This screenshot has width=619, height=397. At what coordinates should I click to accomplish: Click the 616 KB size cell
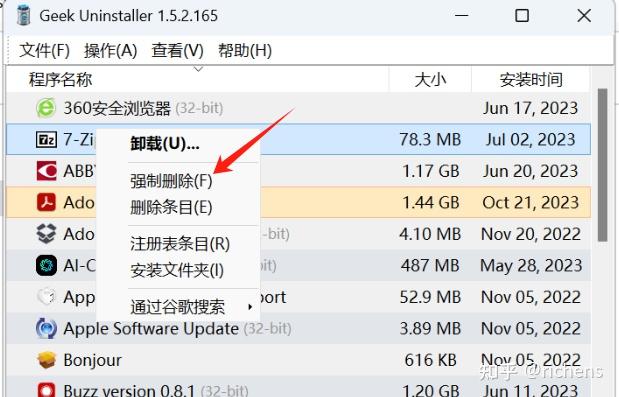(430, 360)
